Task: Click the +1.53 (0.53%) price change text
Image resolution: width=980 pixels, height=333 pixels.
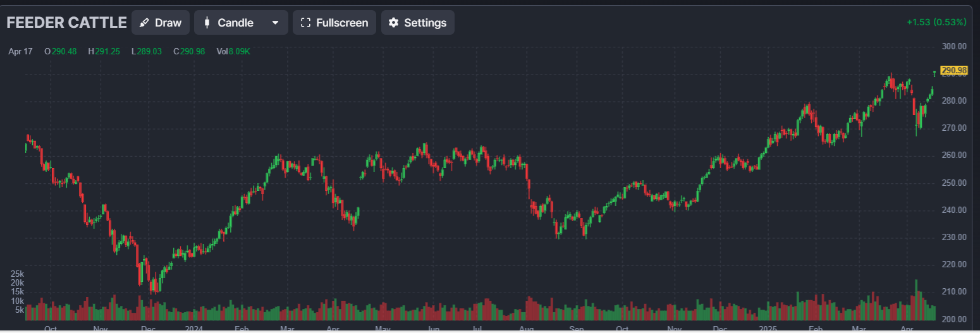Action: coord(936,22)
